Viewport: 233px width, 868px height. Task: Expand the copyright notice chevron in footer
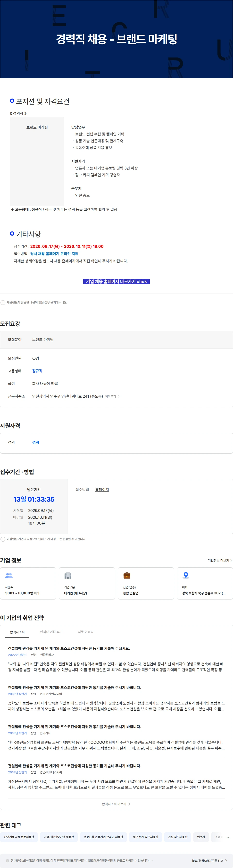(x=152, y=861)
